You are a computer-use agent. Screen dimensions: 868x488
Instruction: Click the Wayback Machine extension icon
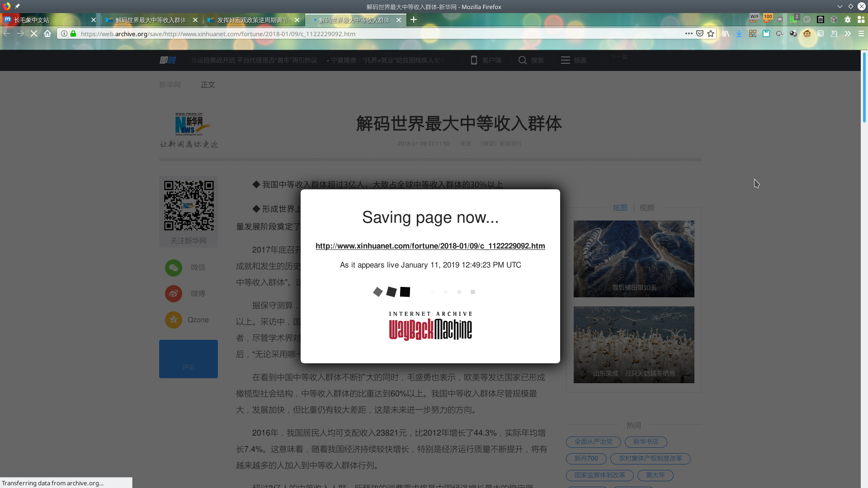tap(821, 20)
